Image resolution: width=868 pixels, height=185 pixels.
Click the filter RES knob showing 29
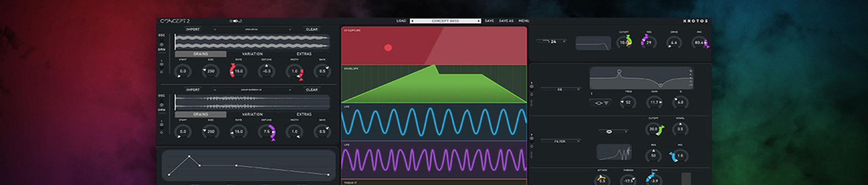tap(648, 42)
